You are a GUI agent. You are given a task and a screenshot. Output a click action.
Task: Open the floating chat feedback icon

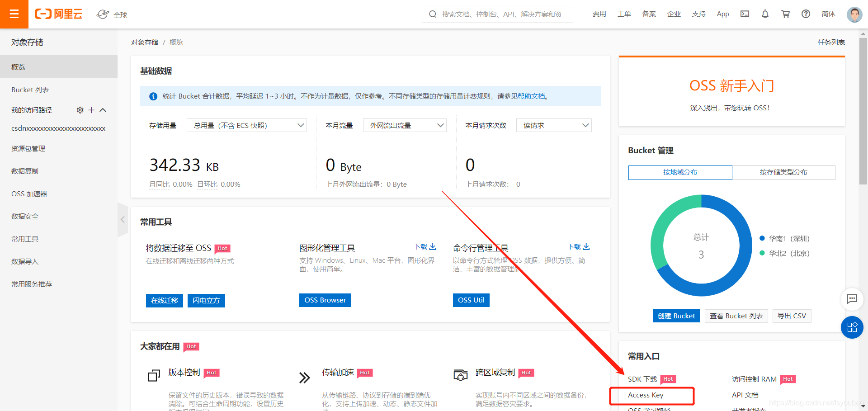tap(852, 298)
